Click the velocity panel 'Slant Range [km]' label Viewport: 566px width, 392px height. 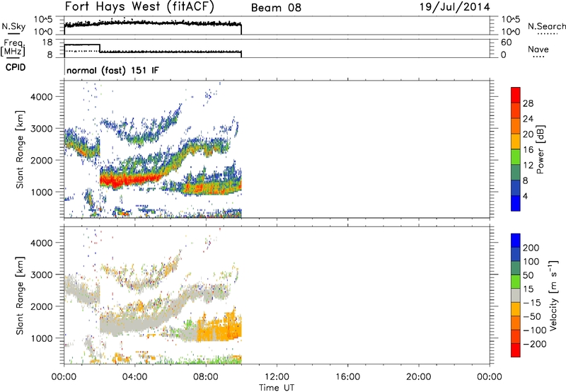pos(20,296)
